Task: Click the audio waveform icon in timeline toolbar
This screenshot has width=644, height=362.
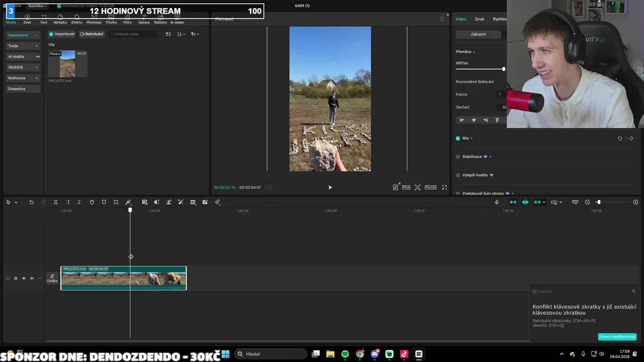Action: [217, 202]
